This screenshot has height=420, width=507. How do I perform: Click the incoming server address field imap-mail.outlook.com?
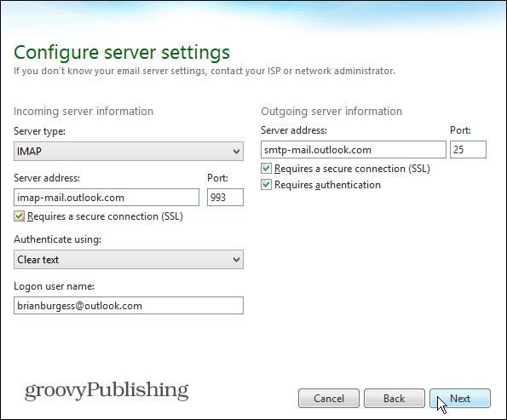[x=107, y=198]
